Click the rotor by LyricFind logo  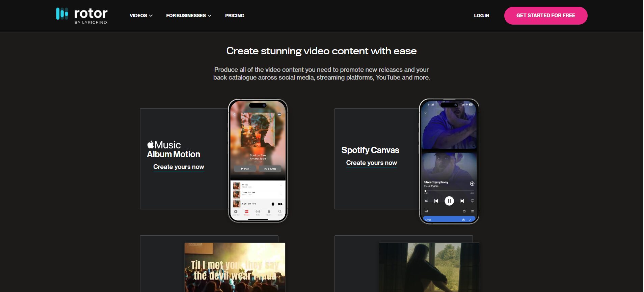pyautogui.click(x=82, y=16)
